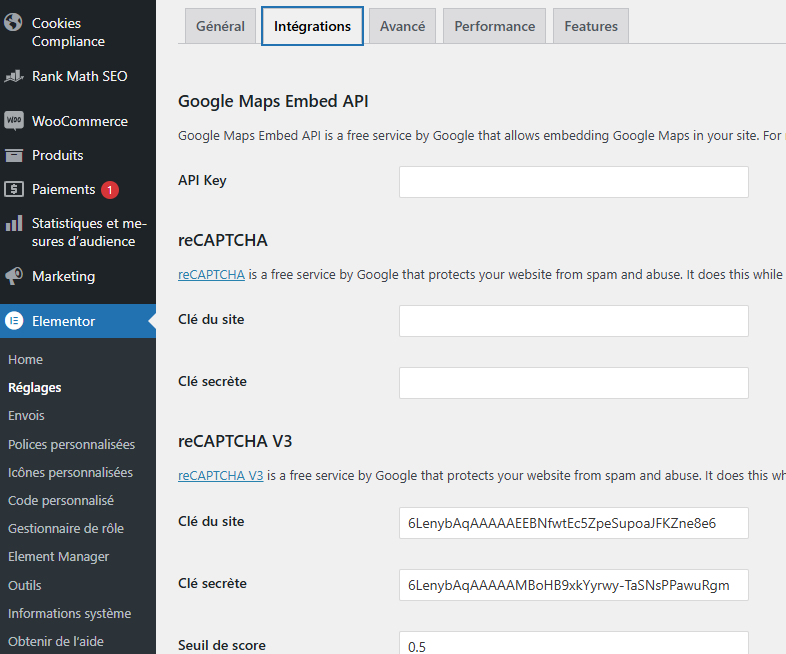
Task: Open Polices personnalisées in Elementor menu
Action: pyautogui.click(x=71, y=444)
